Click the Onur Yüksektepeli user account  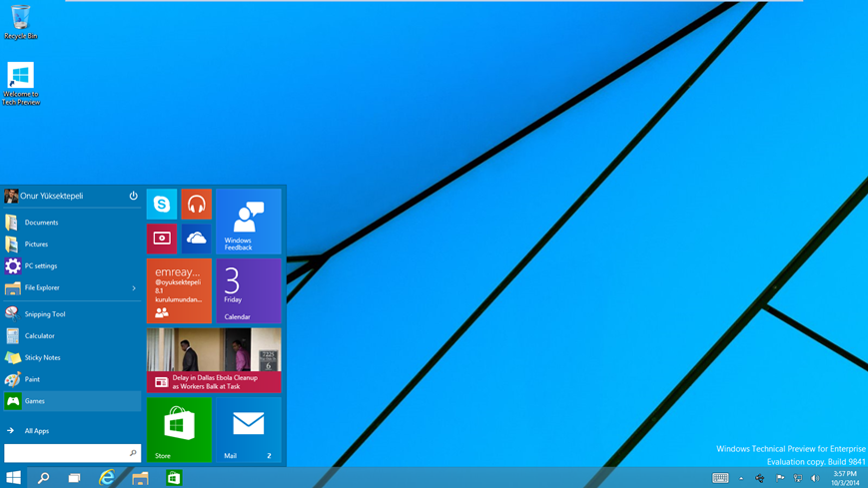point(50,196)
